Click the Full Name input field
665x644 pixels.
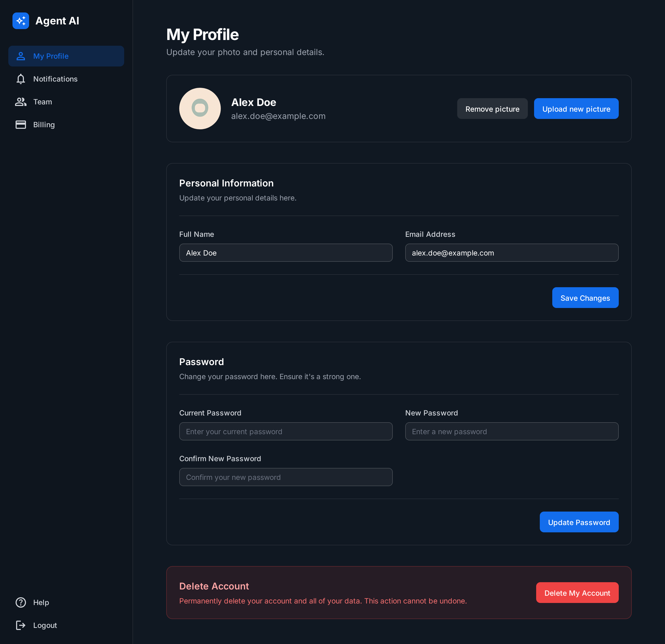[x=286, y=252]
